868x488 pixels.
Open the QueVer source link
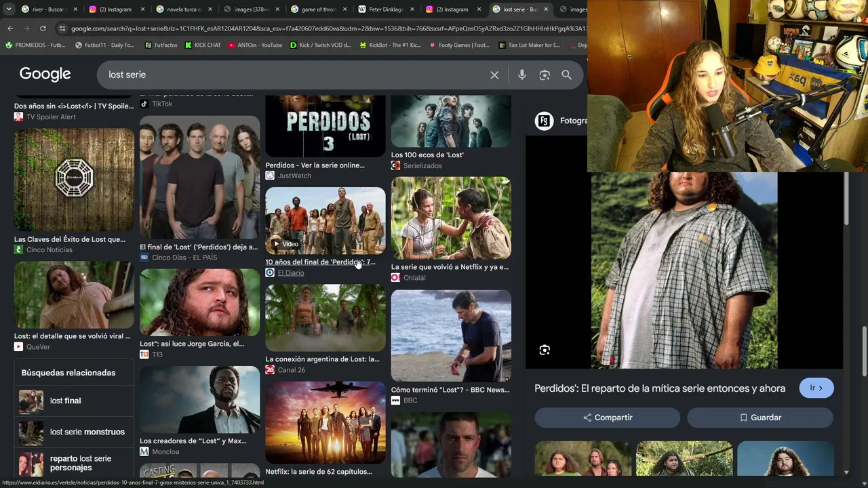32,347
